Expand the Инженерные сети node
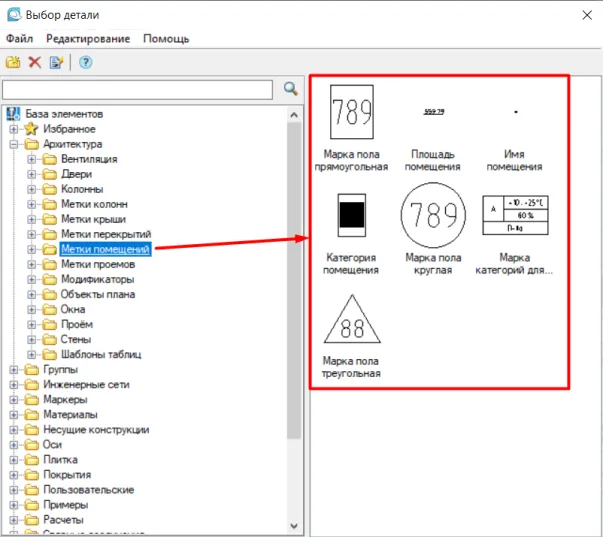 tap(14, 385)
